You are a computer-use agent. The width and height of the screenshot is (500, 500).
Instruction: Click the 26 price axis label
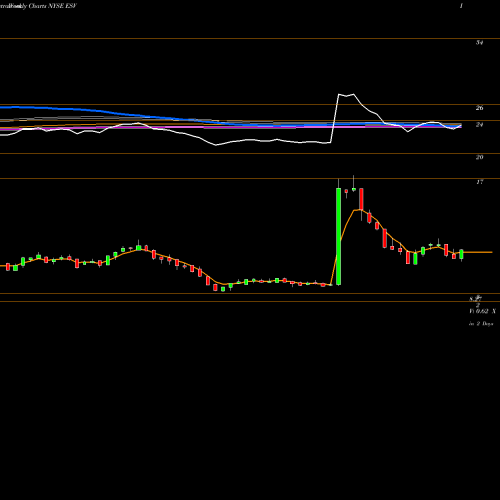pyautogui.click(x=479, y=108)
